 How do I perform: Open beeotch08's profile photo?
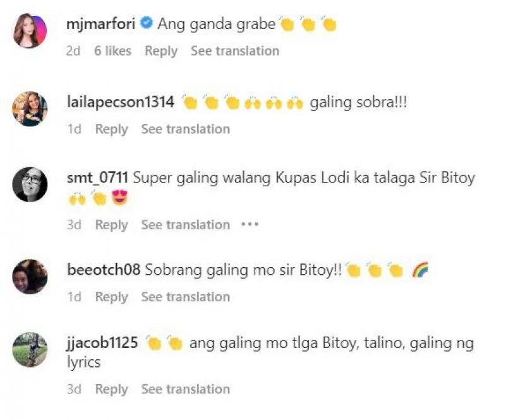click(x=30, y=277)
